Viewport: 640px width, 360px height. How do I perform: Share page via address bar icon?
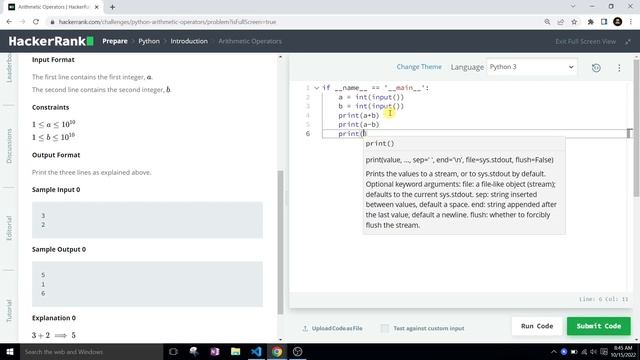560,22
